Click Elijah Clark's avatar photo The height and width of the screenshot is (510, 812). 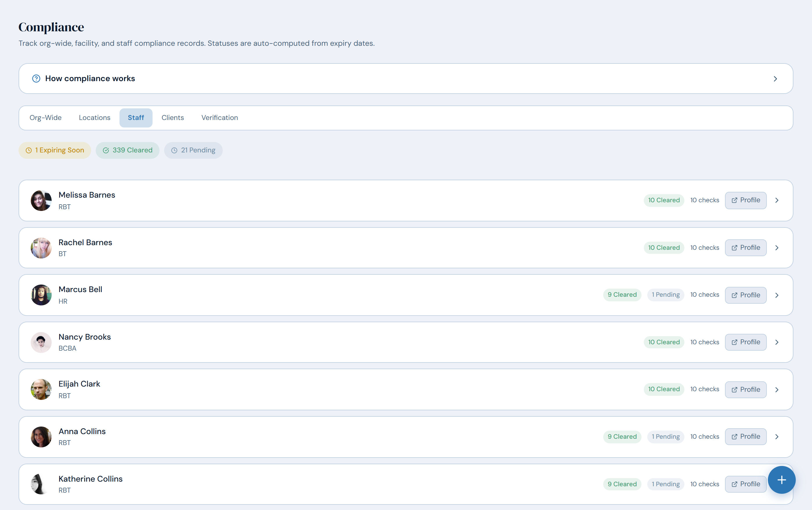[x=41, y=389]
